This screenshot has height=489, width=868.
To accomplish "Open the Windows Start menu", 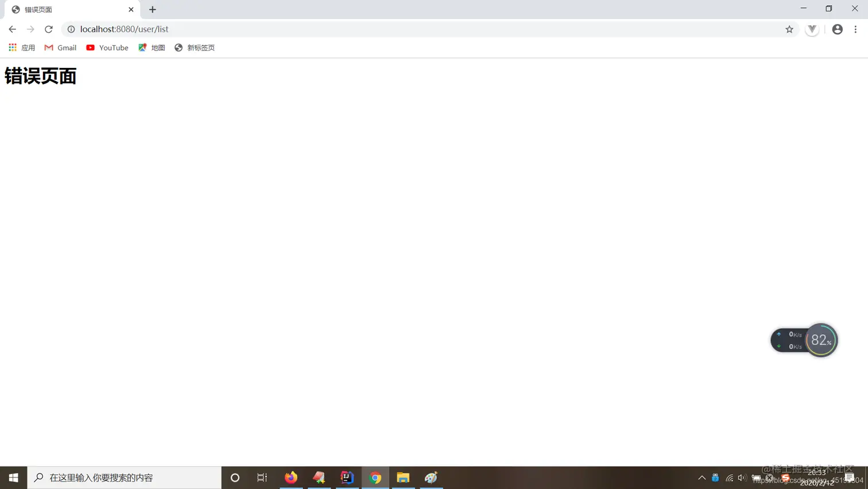I will tap(14, 478).
